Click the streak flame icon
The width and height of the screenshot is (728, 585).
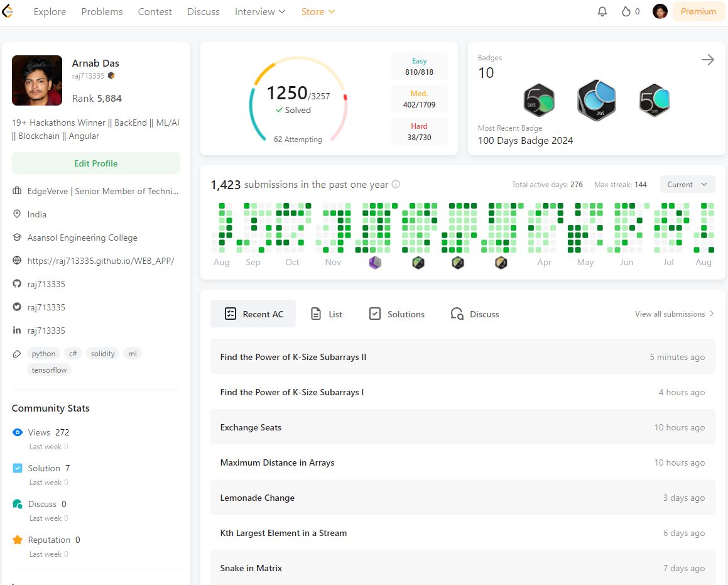tap(626, 11)
